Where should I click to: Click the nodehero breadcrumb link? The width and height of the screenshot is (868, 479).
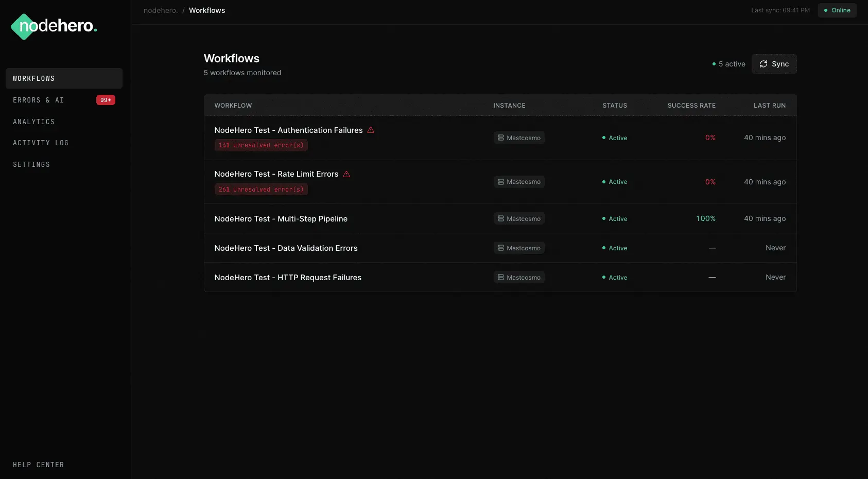[161, 10]
